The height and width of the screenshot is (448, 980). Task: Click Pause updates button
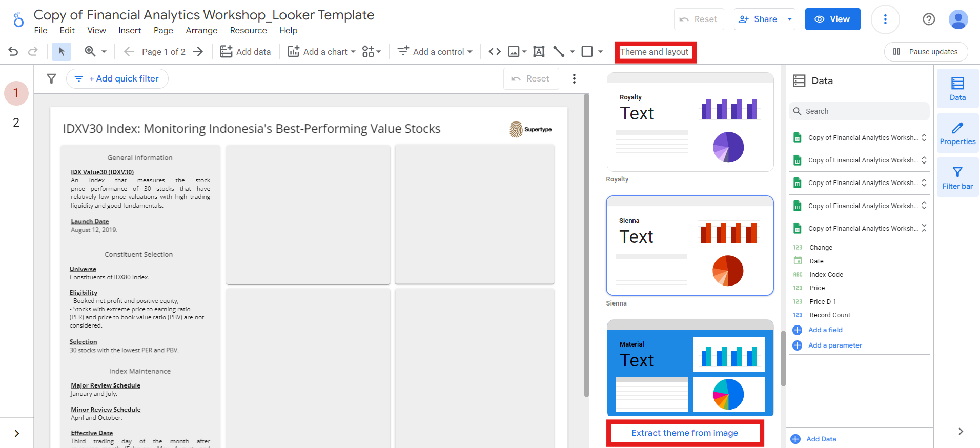pos(926,52)
